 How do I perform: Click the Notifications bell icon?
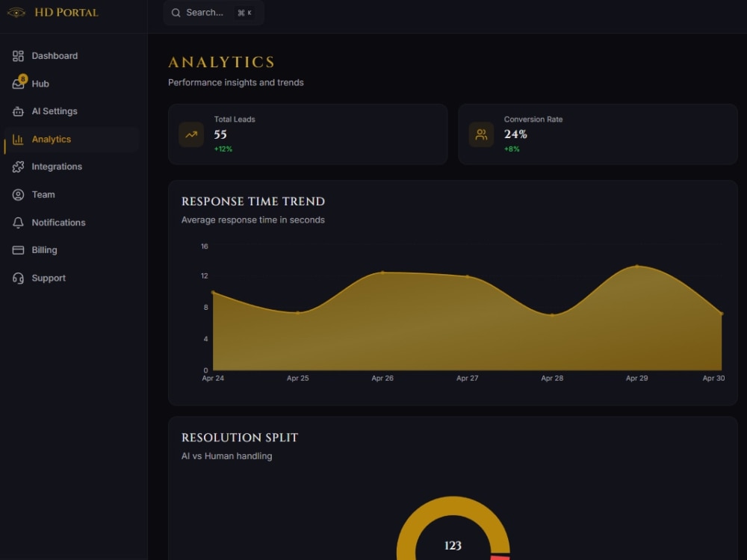pyautogui.click(x=18, y=223)
